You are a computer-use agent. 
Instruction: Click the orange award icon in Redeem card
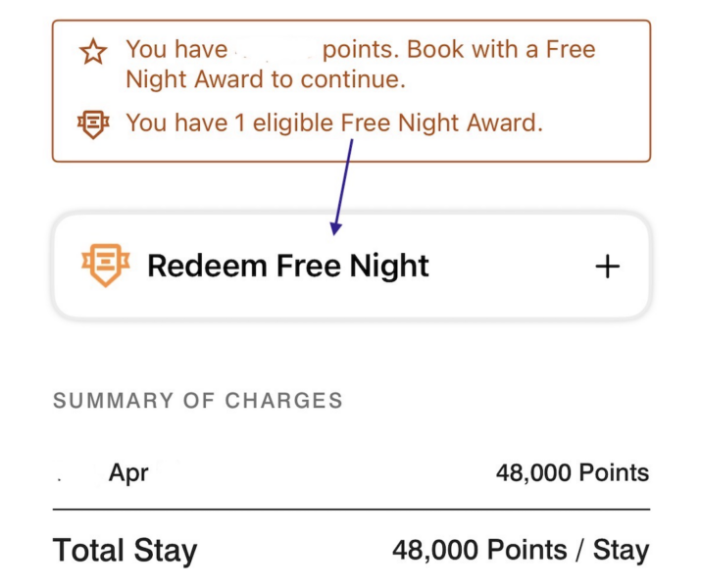coord(105,266)
